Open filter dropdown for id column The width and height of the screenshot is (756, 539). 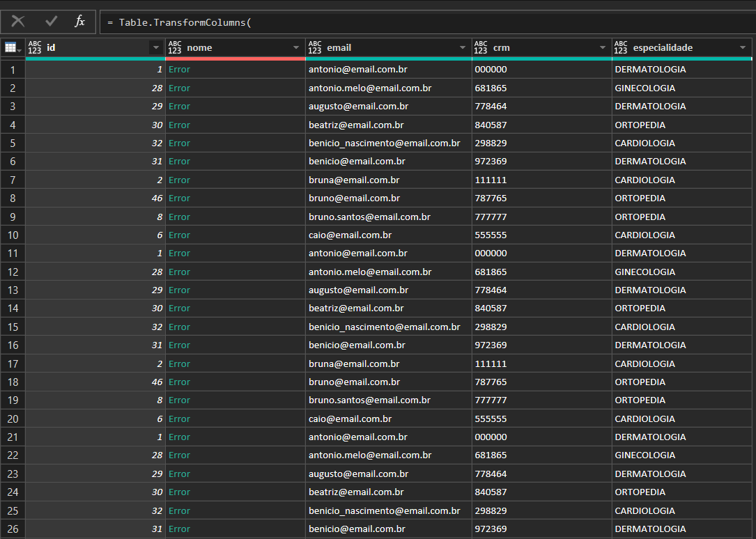tap(156, 47)
